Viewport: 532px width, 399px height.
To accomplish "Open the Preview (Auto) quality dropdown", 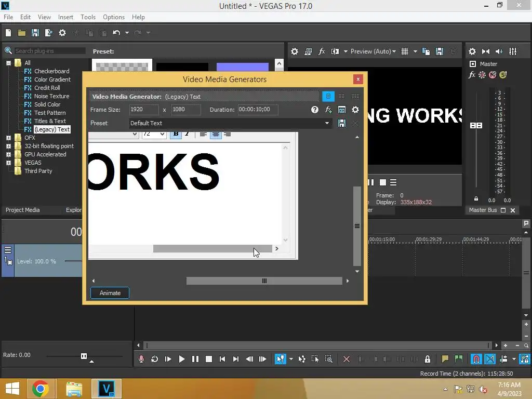I will click(373, 51).
